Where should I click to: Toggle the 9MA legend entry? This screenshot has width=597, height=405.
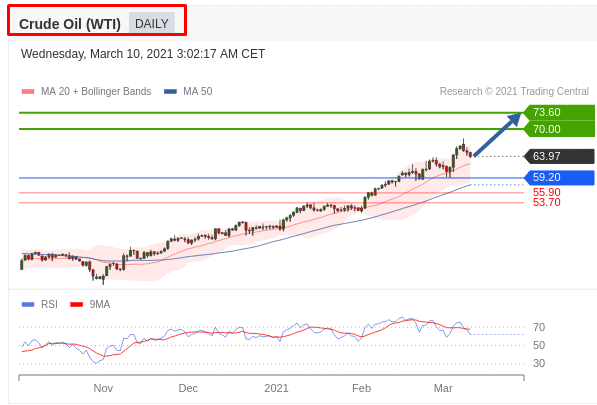click(90, 304)
